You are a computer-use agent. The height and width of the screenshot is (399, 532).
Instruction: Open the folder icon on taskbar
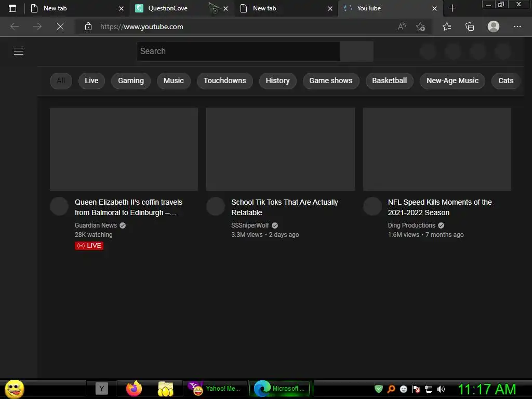[x=166, y=389]
